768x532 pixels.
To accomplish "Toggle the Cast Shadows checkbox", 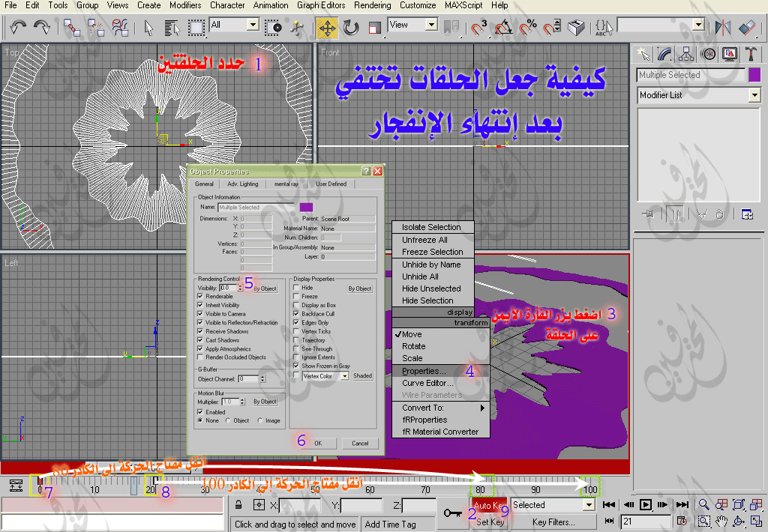I will pos(199,340).
